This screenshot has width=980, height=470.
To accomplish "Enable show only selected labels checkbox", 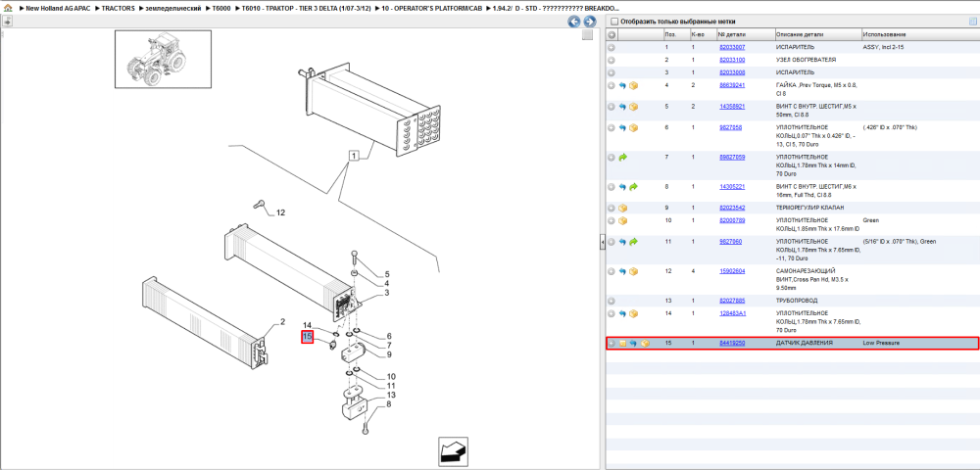I will coord(614,22).
